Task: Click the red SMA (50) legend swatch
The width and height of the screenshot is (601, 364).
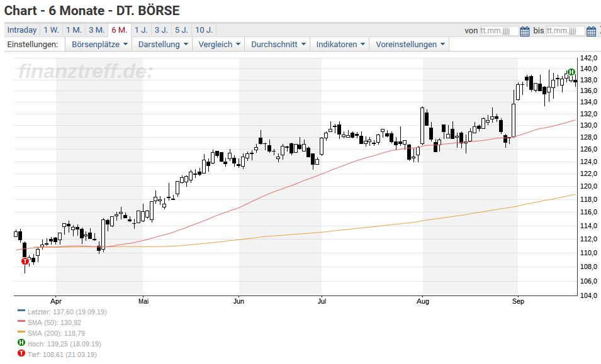Action: [x=21, y=321]
